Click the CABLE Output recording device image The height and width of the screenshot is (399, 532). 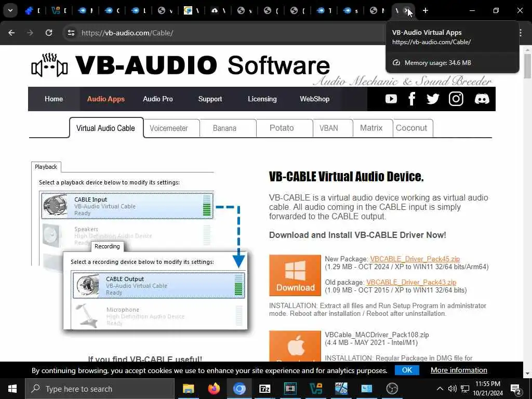87,285
